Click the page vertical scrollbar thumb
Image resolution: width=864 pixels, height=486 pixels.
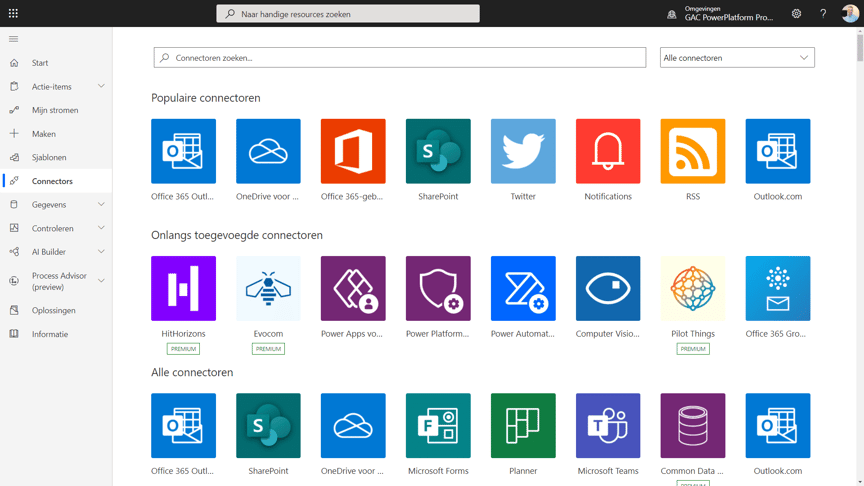pos(860,48)
